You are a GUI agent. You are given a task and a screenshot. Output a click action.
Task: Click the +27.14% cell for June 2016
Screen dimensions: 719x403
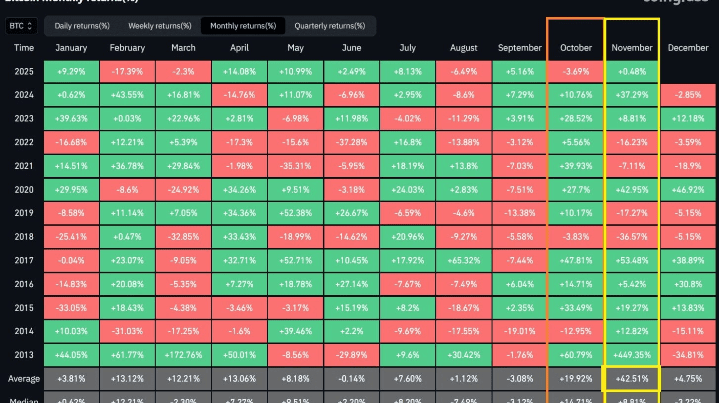point(352,284)
